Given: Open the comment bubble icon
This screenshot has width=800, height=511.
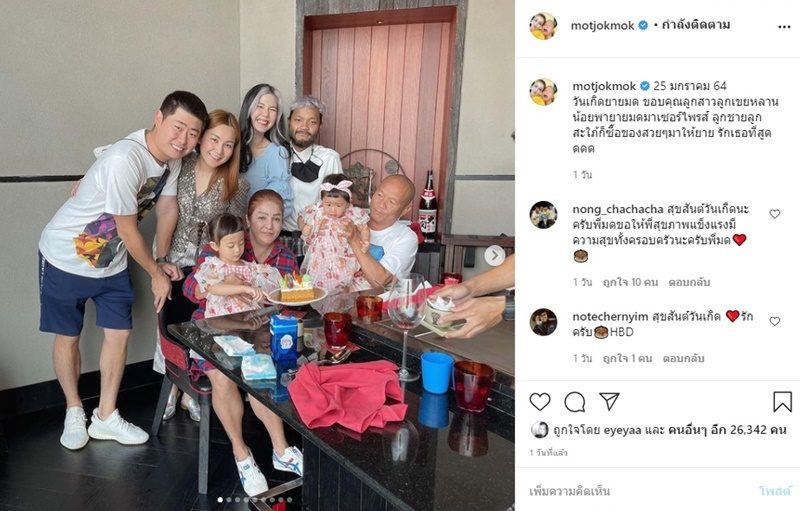Looking at the screenshot, I should point(574,402).
